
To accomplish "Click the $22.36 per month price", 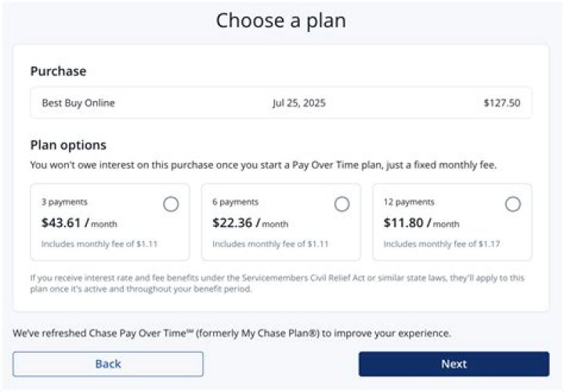I will 250,223.
